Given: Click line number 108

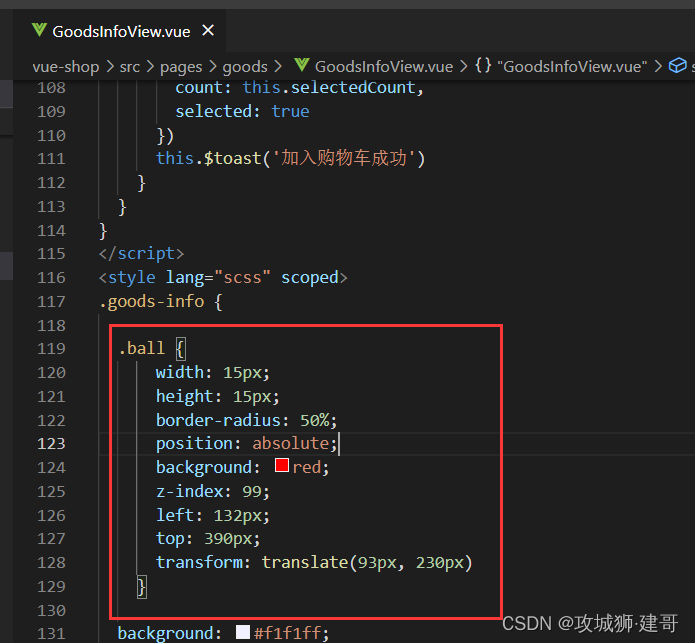Looking at the screenshot, I should coord(51,88).
